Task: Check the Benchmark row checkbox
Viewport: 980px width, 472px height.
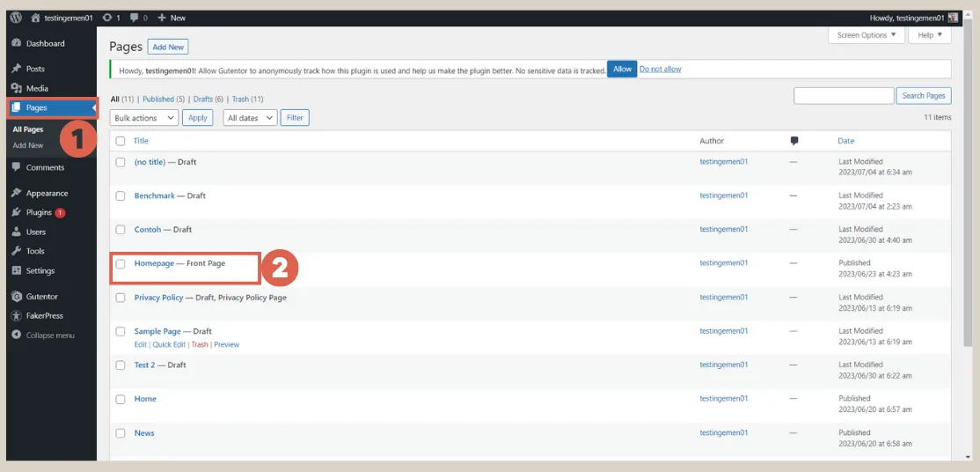Action: click(121, 196)
